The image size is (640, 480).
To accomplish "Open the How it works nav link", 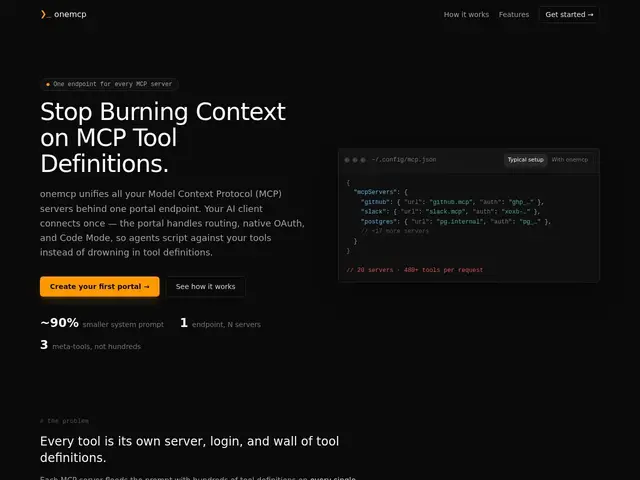I will [466, 15].
